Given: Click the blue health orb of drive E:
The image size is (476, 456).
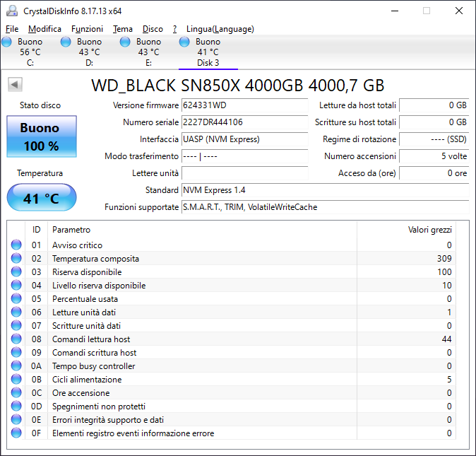Looking at the screenshot, I should pyautogui.click(x=125, y=42).
